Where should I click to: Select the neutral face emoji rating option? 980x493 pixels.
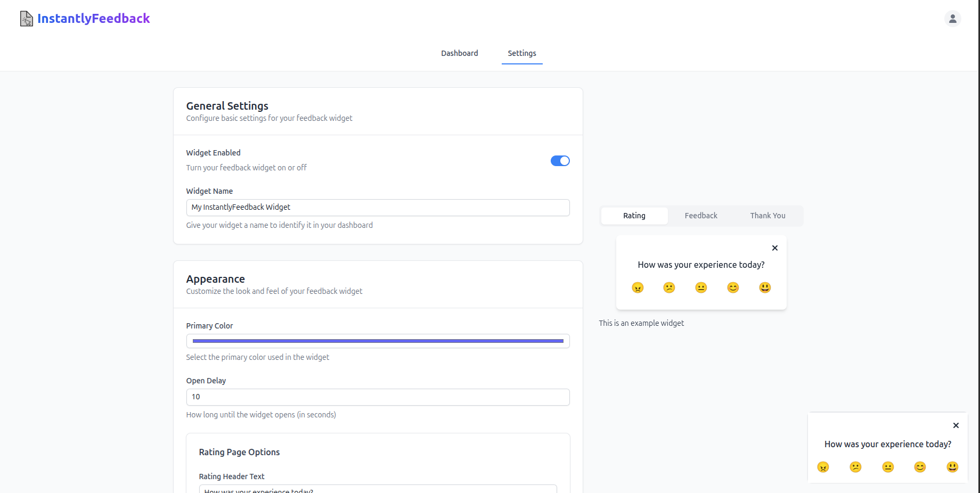[x=701, y=287]
